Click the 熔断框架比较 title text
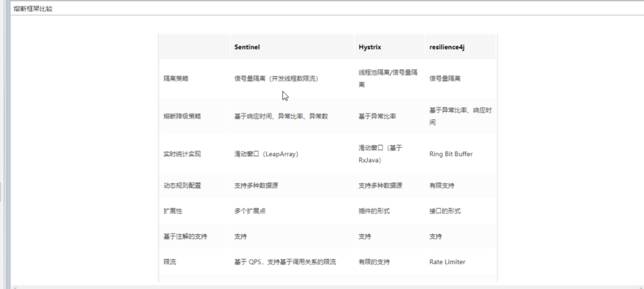 click(33, 9)
